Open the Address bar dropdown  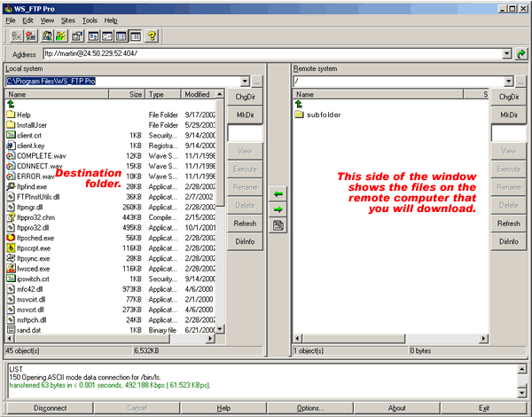507,53
